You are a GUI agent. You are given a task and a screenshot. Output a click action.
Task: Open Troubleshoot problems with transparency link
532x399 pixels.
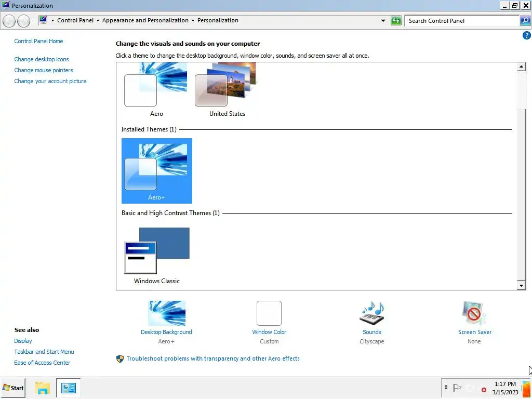[213, 358]
